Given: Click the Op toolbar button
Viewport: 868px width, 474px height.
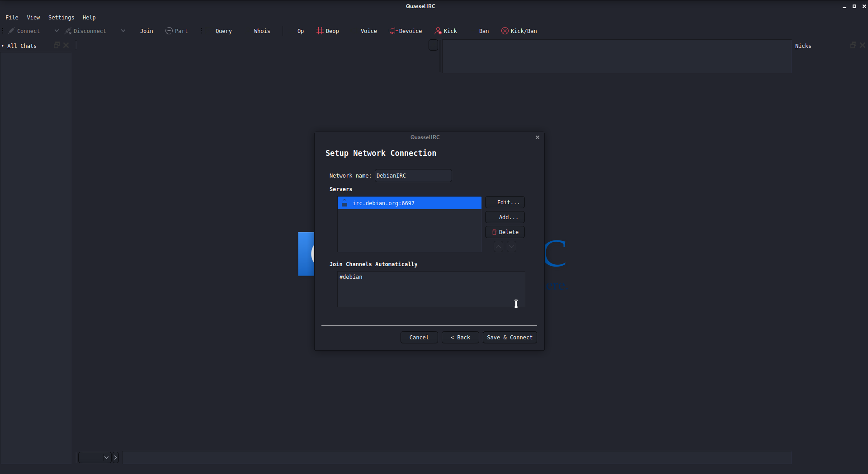Looking at the screenshot, I should coord(301,31).
